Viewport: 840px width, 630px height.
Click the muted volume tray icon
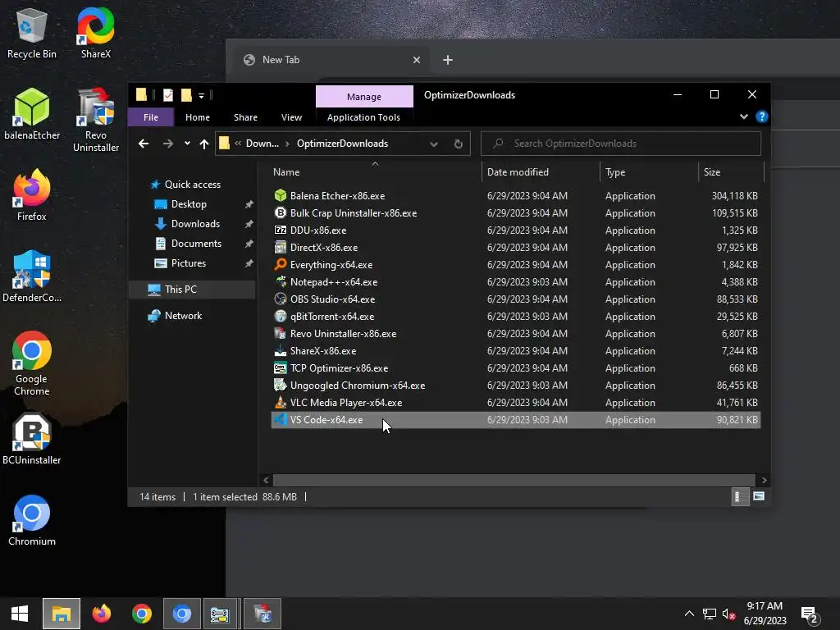(x=728, y=614)
